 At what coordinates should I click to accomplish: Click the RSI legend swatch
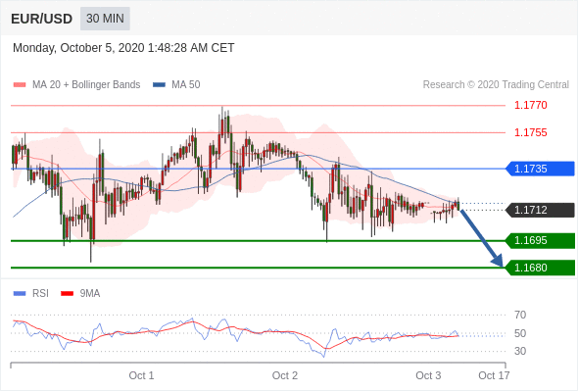pyautogui.click(x=20, y=294)
